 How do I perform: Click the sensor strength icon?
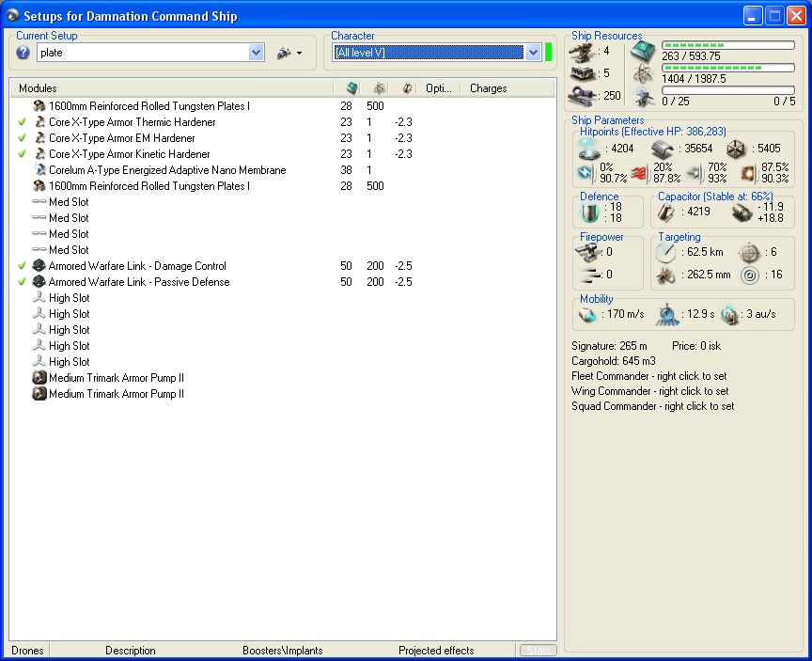(x=749, y=275)
